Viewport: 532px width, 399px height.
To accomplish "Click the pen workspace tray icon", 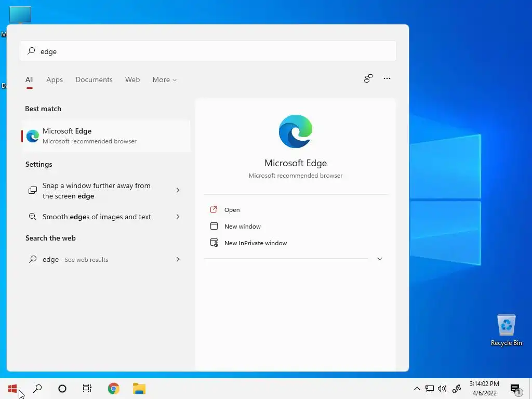I will (x=457, y=389).
